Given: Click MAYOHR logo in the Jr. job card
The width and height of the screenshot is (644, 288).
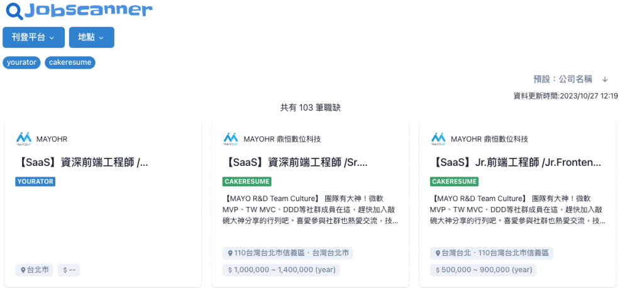Looking at the screenshot, I should [438, 139].
